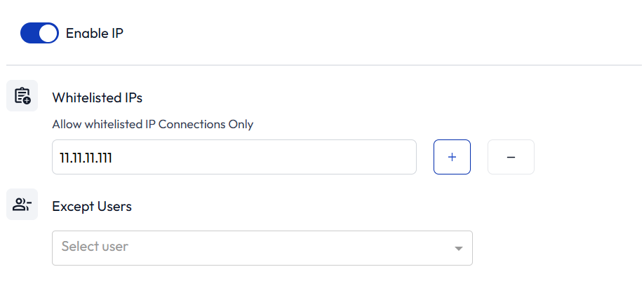Click the Whitelisted IPs clipboard icon
Screen dimensions: 644x288
(x=22, y=95)
